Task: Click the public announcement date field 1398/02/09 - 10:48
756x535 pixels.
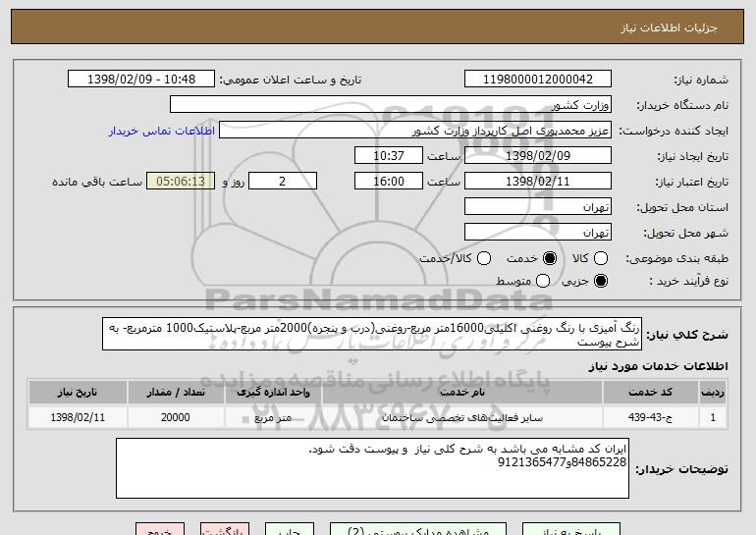Action: coord(141,80)
